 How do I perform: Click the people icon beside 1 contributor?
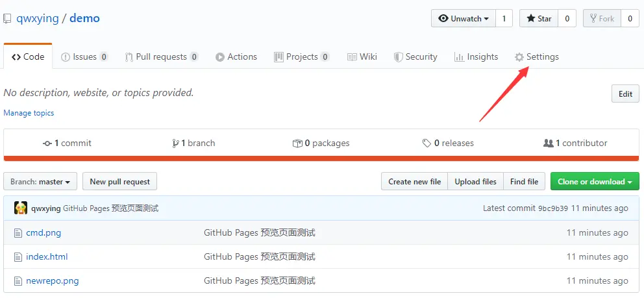pyautogui.click(x=549, y=143)
